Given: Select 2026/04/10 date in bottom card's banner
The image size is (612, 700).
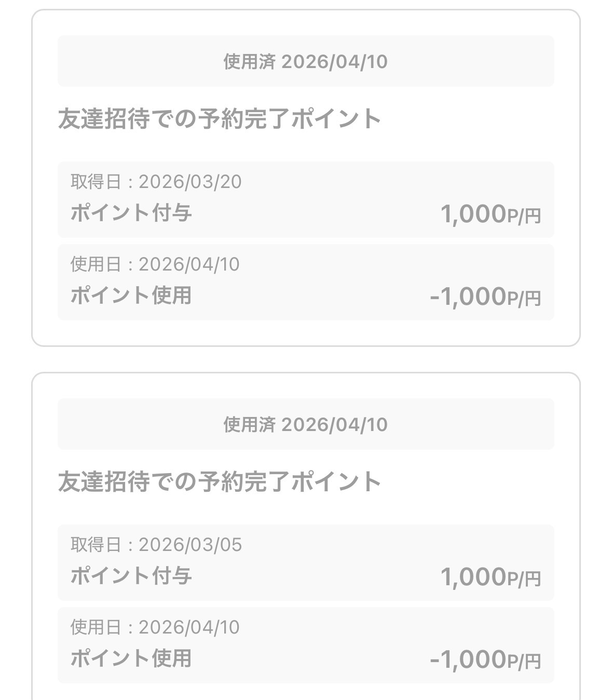Looking at the screenshot, I should click(334, 425).
